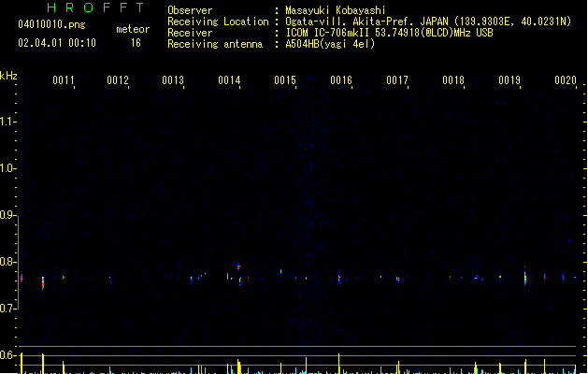Click time marker 0015

coord(285,80)
